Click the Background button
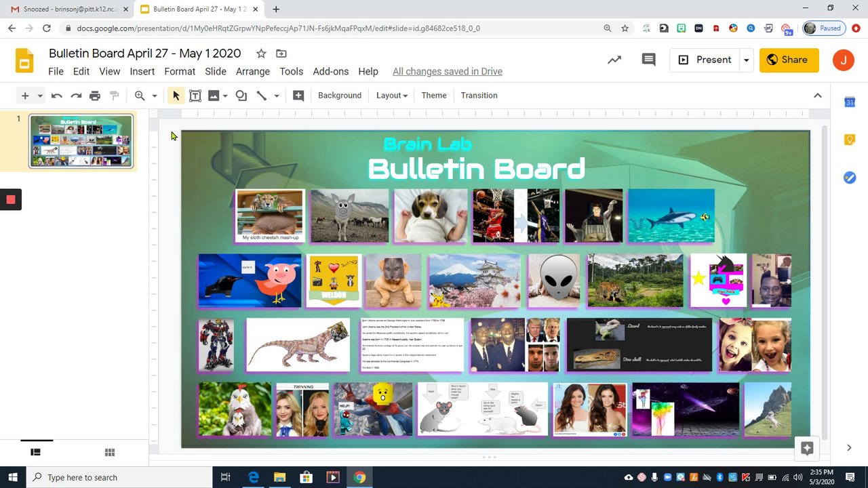The width and height of the screenshot is (868, 488). (x=340, y=96)
